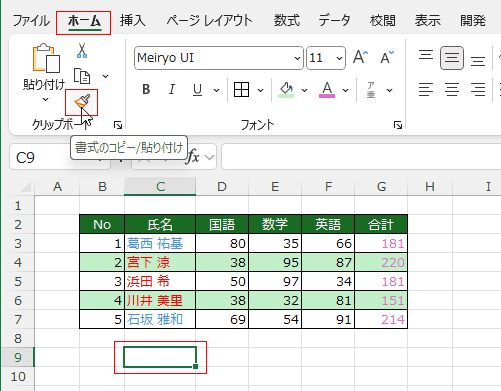Decrease font size with small A icon
Viewport: 501px width, 391px height.
[x=387, y=57]
